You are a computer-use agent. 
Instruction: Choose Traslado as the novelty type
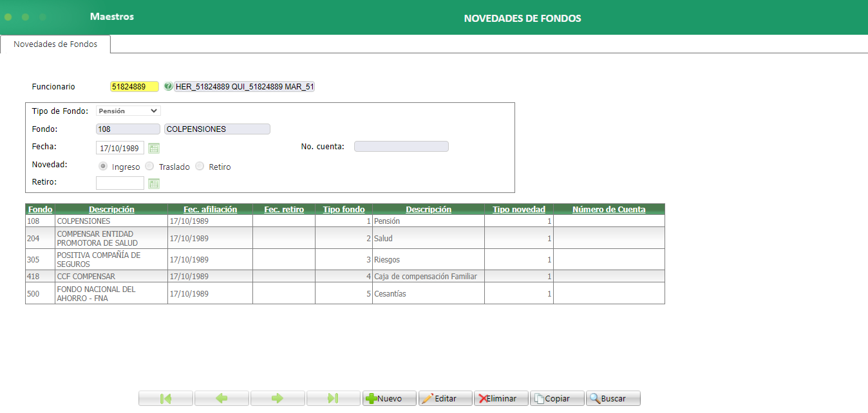(149, 166)
